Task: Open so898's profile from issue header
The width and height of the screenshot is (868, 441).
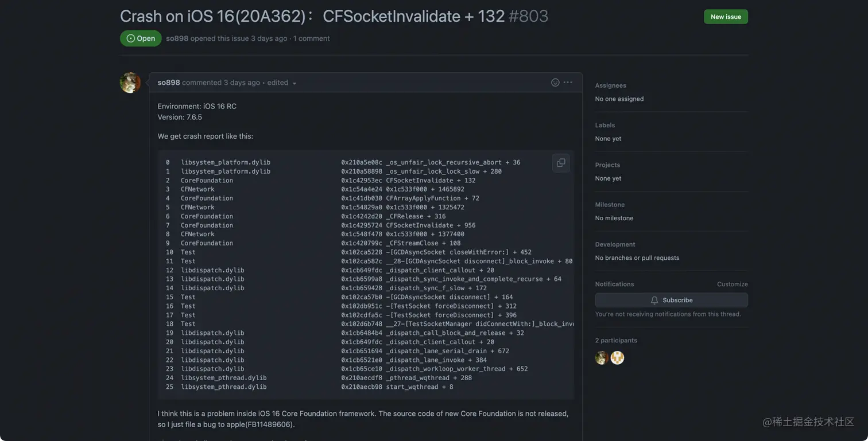Action: click(x=177, y=38)
